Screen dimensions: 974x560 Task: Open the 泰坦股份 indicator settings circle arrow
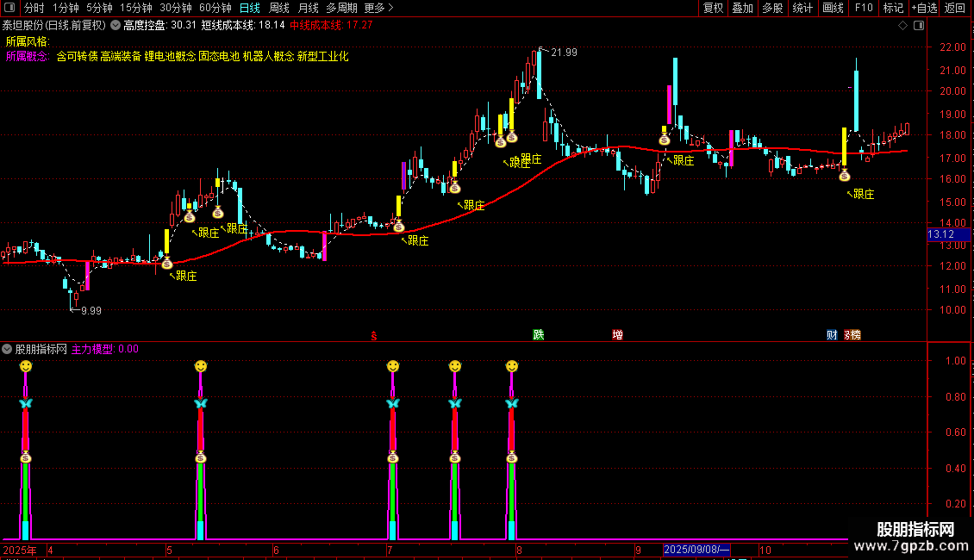[116, 26]
